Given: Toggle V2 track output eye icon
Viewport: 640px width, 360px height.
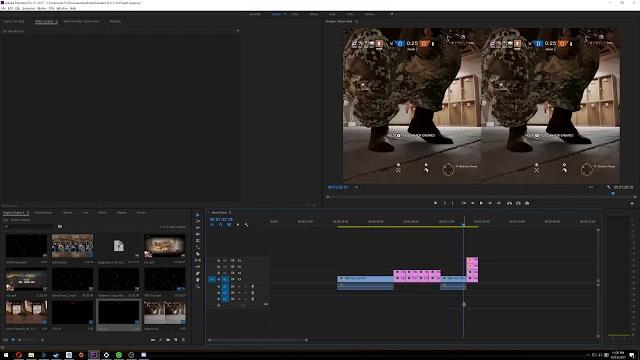Looking at the screenshot, I should coord(239,273).
